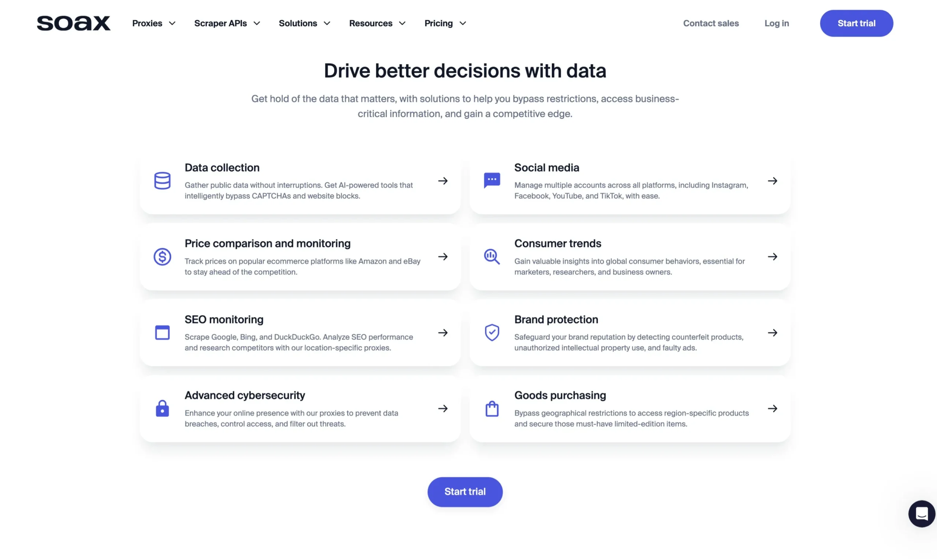Click the Social media chat icon

point(492,180)
